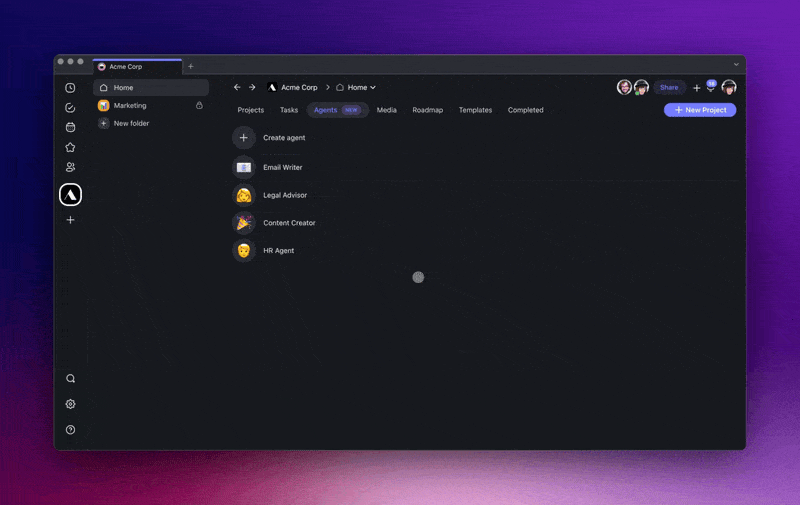Viewport: 800px width, 505px height.
Task: Click the New Project button
Action: coord(700,110)
